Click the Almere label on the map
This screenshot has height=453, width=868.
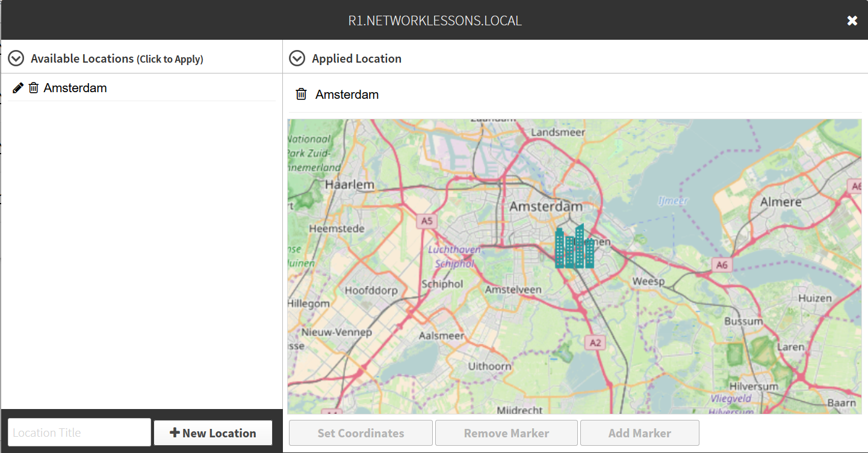pyautogui.click(x=781, y=202)
